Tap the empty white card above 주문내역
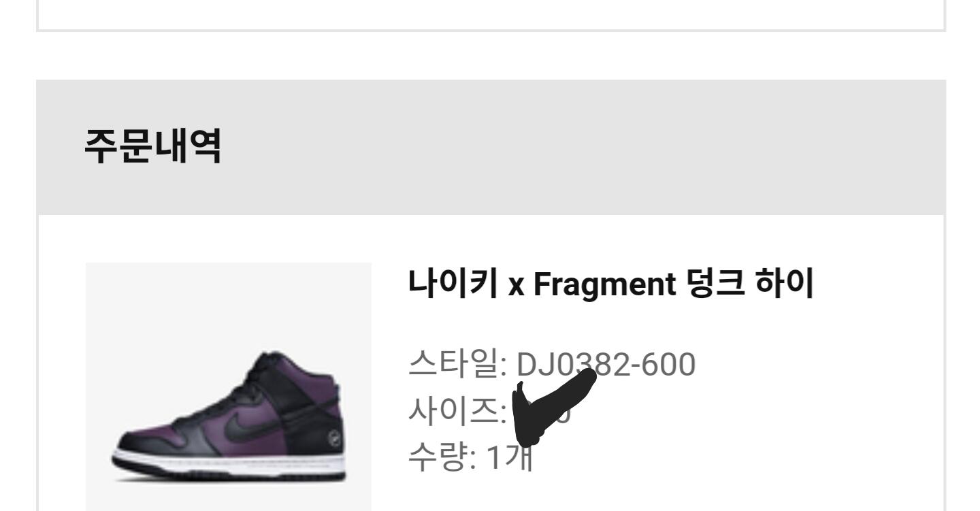The height and width of the screenshot is (511, 980). coord(491,14)
